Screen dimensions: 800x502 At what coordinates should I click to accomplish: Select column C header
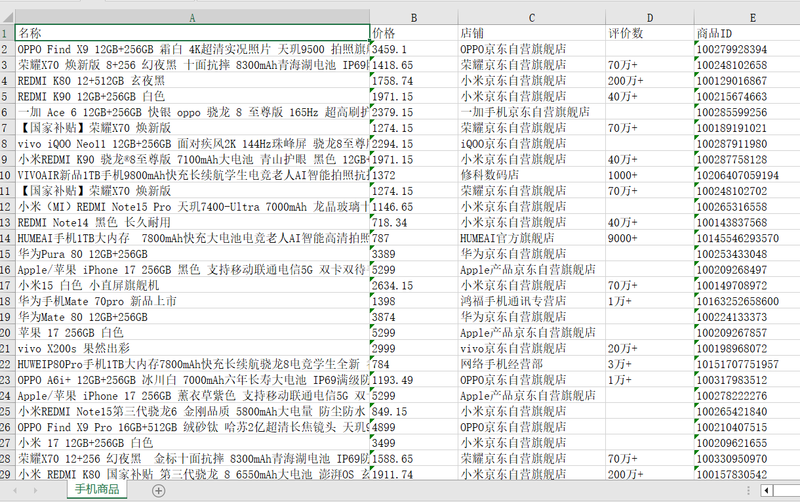[532, 17]
